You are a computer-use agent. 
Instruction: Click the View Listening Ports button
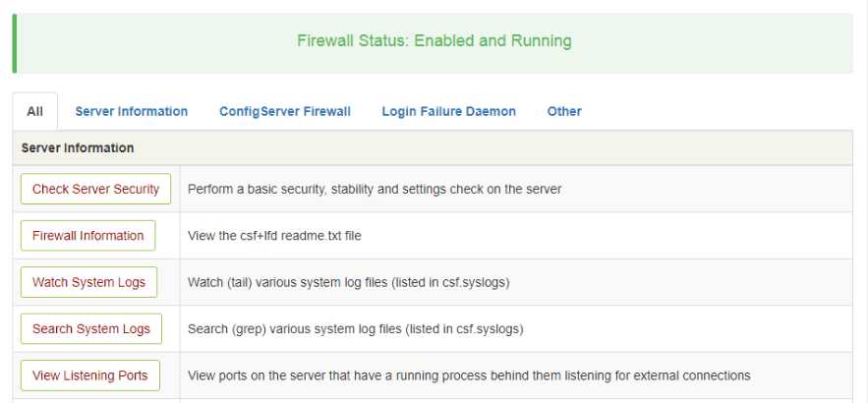[90, 375]
